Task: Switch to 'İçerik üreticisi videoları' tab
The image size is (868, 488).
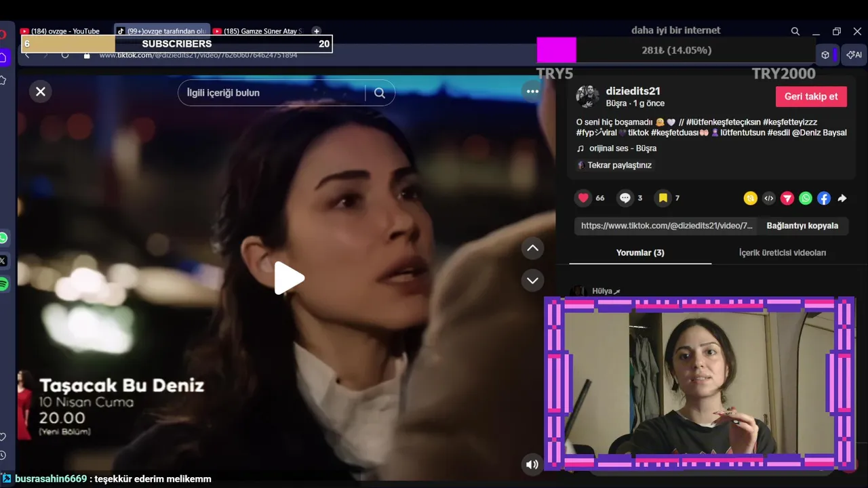Action: [783, 253]
